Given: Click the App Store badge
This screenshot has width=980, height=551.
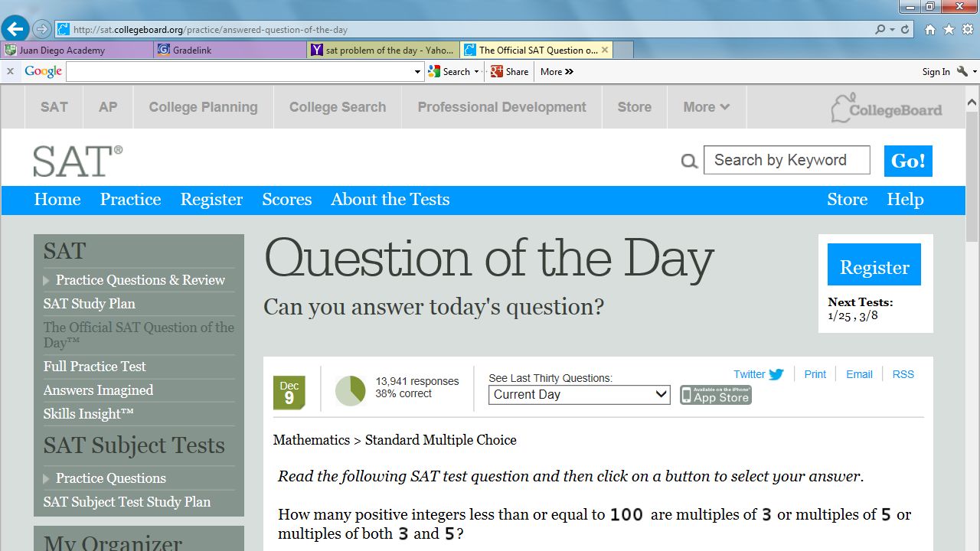Looking at the screenshot, I should pos(716,395).
